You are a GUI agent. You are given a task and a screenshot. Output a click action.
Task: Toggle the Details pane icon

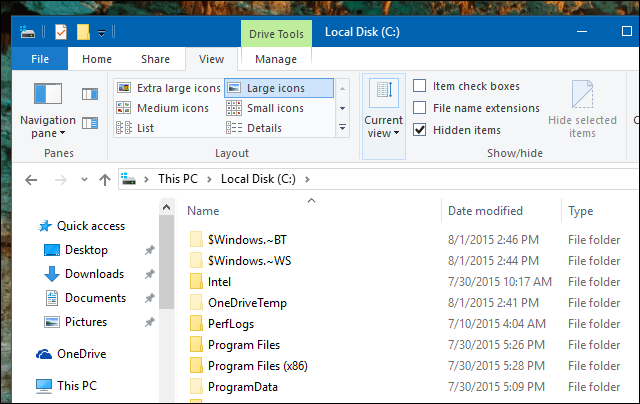(x=90, y=123)
